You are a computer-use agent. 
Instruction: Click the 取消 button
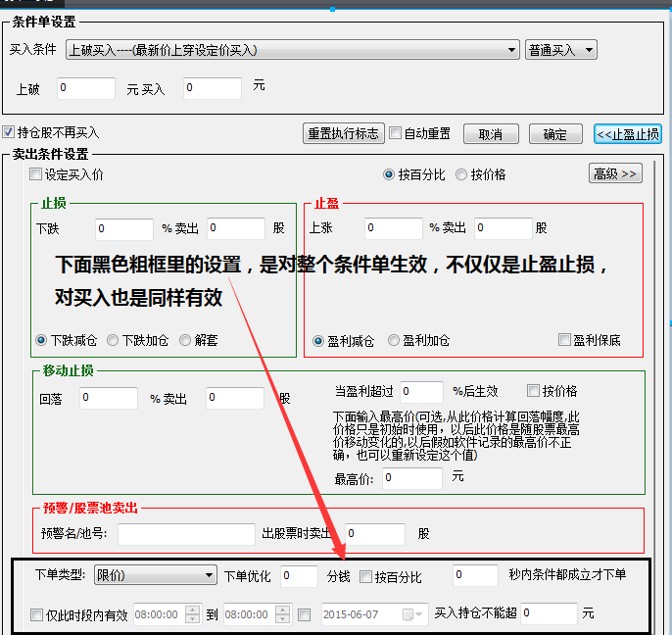[x=491, y=134]
